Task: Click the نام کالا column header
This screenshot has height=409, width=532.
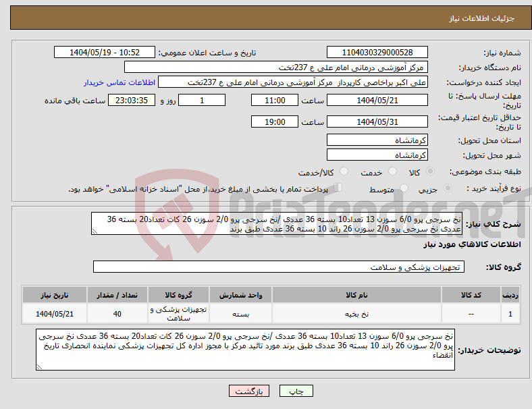Action: (x=356, y=295)
